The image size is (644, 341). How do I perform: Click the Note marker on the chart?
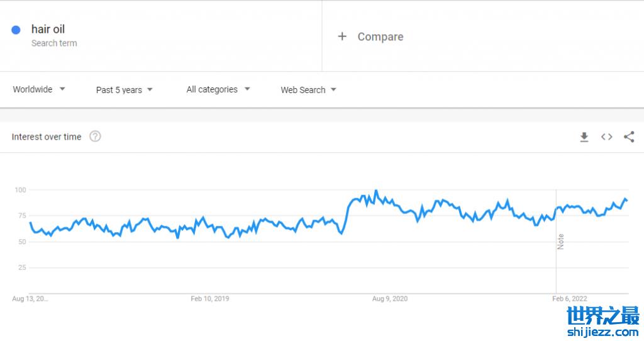click(560, 242)
